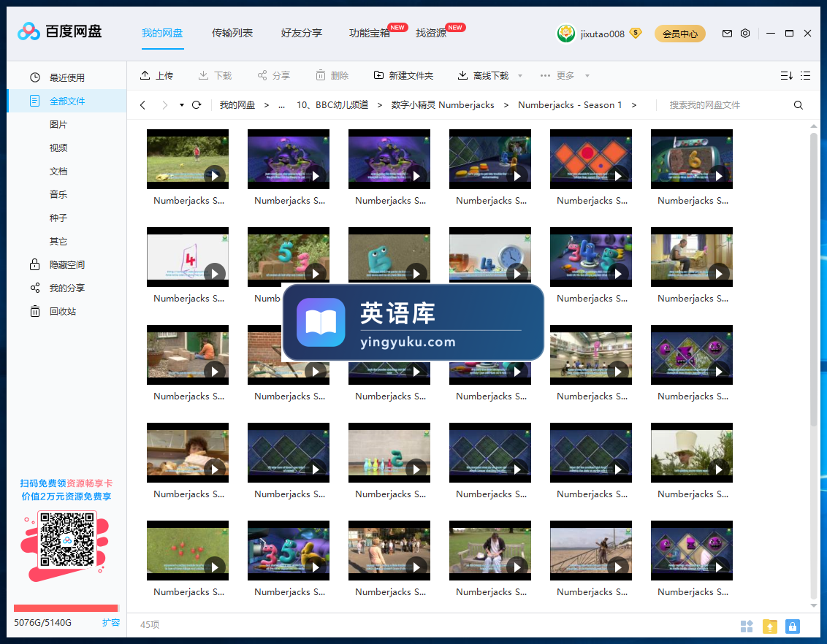Click the 扫码免费领资源畅享卡 promo text
This screenshot has height=644, width=827.
click(x=66, y=483)
